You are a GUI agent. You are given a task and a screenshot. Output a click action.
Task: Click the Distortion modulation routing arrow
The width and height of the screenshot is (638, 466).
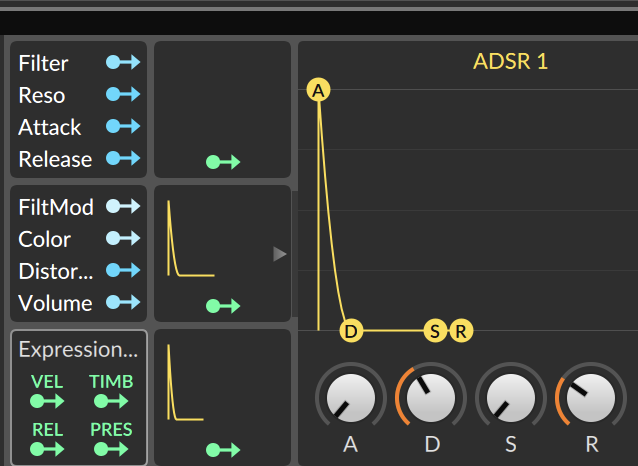pos(123,271)
